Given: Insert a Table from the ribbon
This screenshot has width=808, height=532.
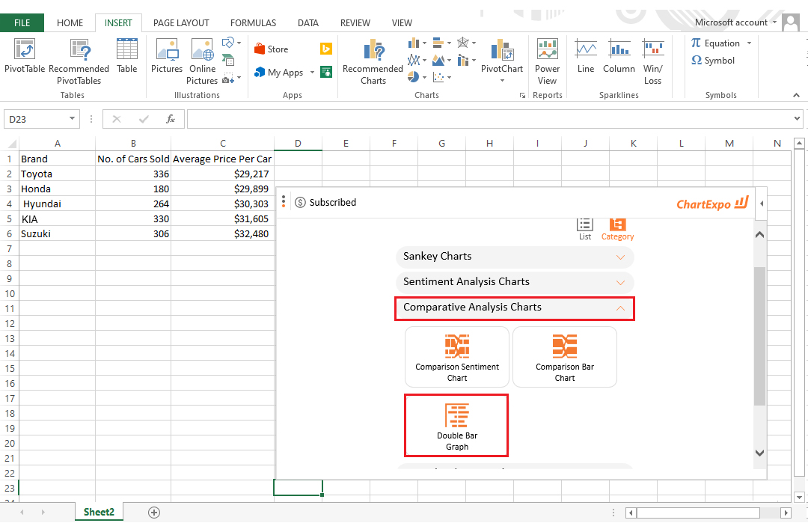Looking at the screenshot, I should pyautogui.click(x=126, y=55).
